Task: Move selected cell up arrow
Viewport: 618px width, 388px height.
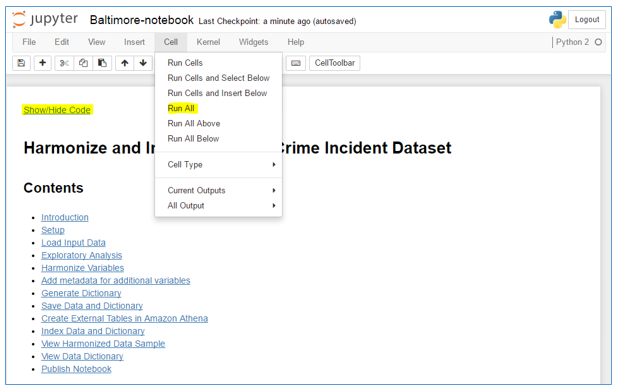Action: tap(125, 63)
